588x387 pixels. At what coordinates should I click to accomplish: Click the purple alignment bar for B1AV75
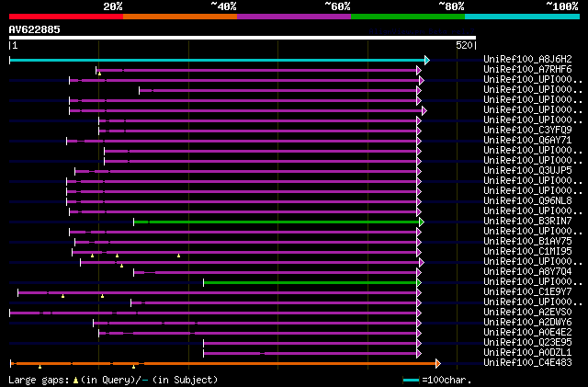tap(246, 243)
